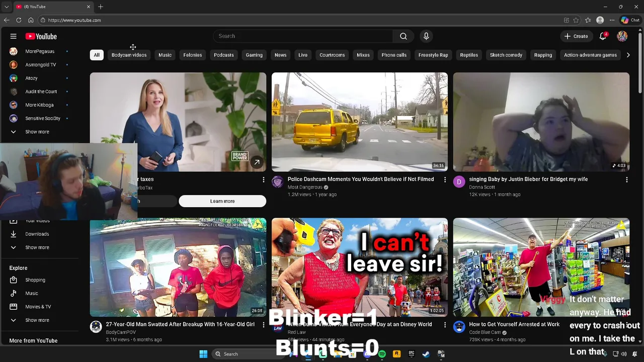Open a new browser tab
Screen dimensions: 644x362
click(101, 7)
